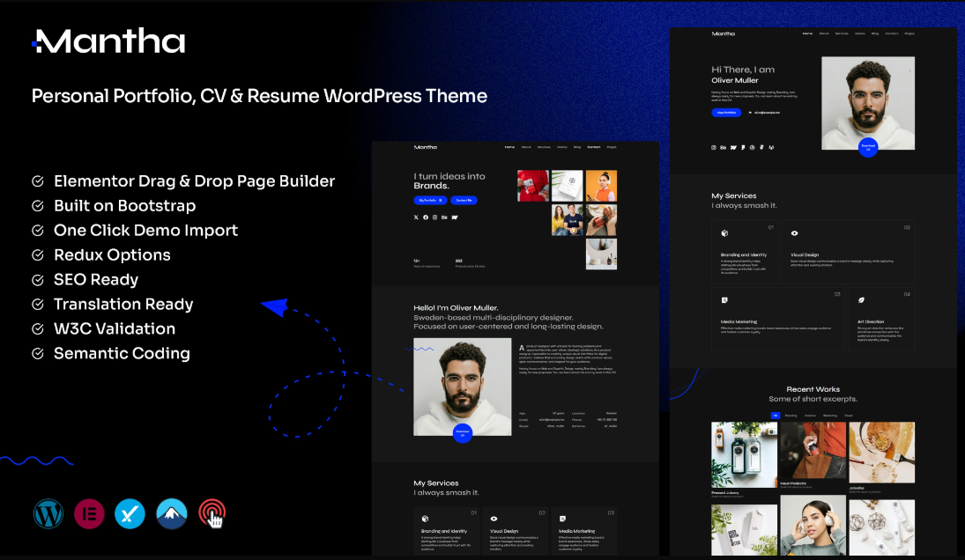Click the email link beside View Portfolio

point(764,113)
